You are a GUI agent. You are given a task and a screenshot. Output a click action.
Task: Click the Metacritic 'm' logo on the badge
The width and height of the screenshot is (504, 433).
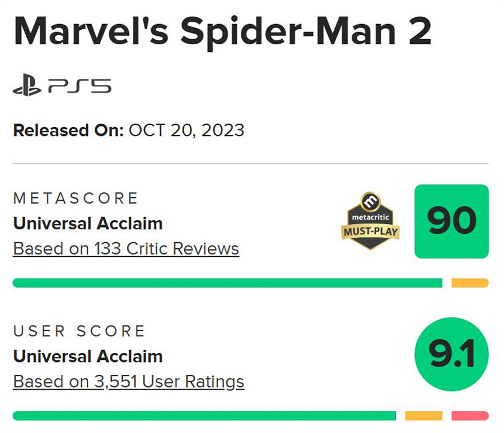[370, 200]
